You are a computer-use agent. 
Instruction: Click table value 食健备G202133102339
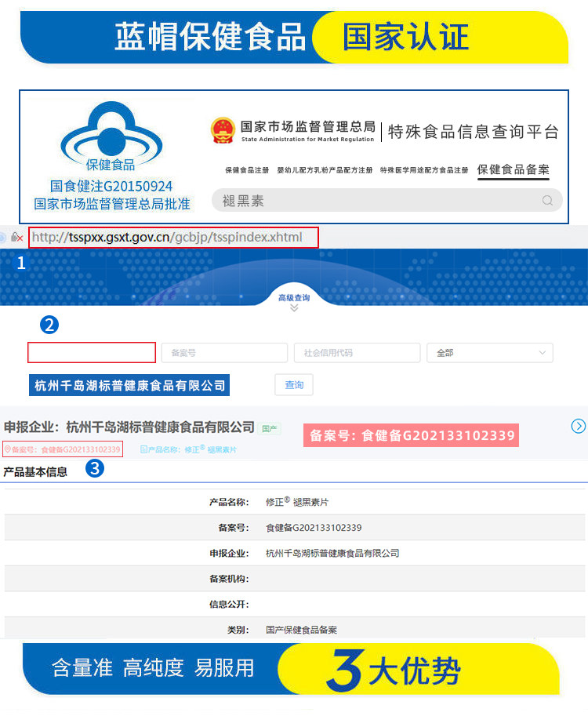314,528
